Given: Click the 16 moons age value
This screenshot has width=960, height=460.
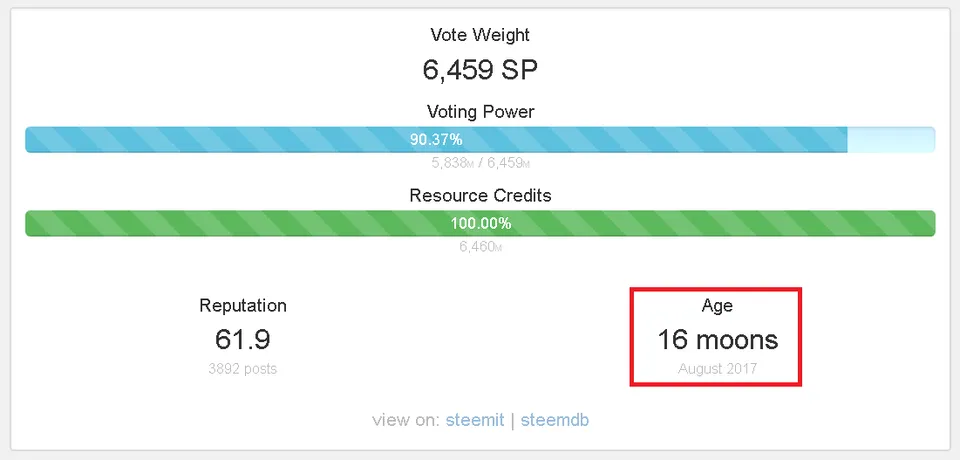Looking at the screenshot, I should coord(718,339).
